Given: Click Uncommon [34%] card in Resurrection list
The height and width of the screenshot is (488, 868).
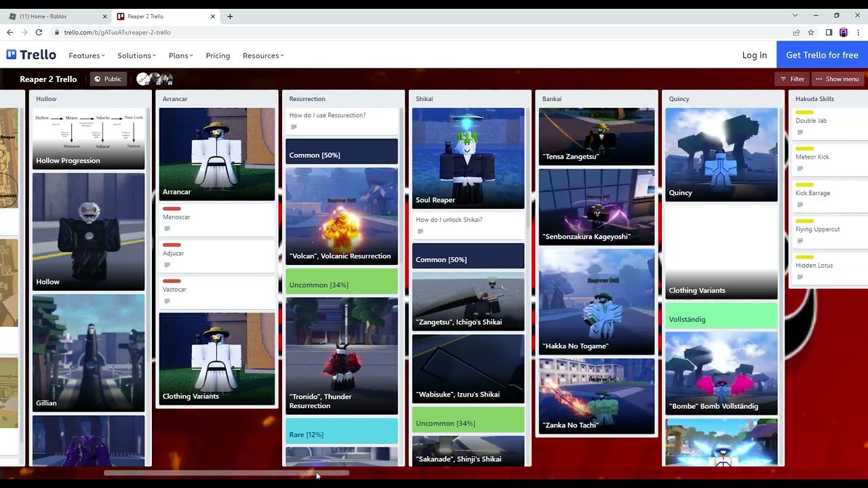Looking at the screenshot, I should click(x=342, y=281).
